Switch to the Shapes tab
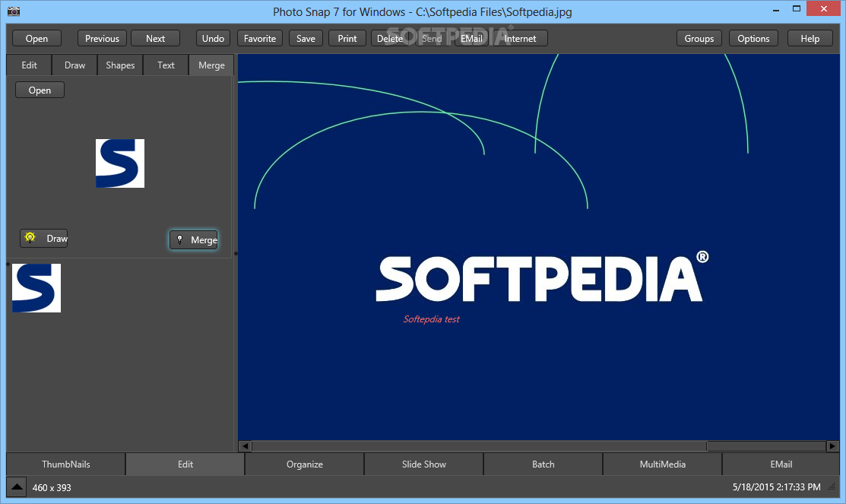 tap(120, 65)
